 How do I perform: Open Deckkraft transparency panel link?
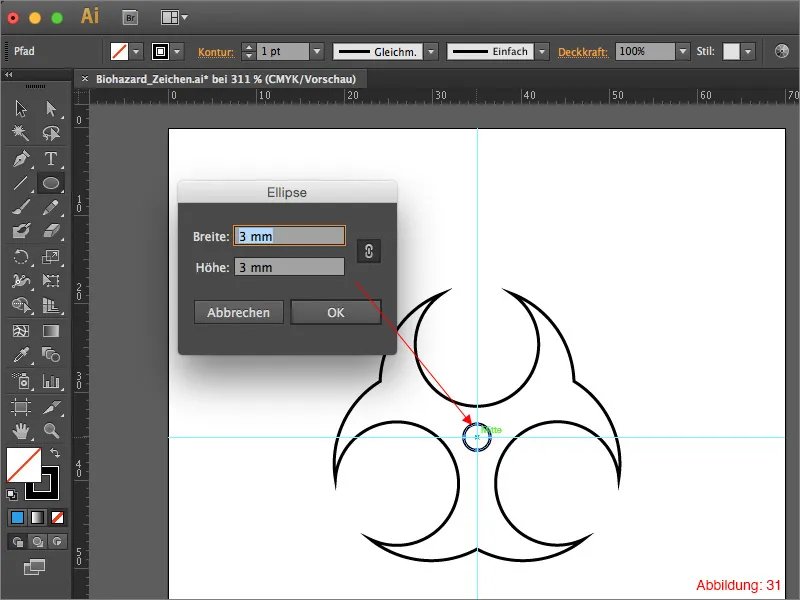click(583, 52)
